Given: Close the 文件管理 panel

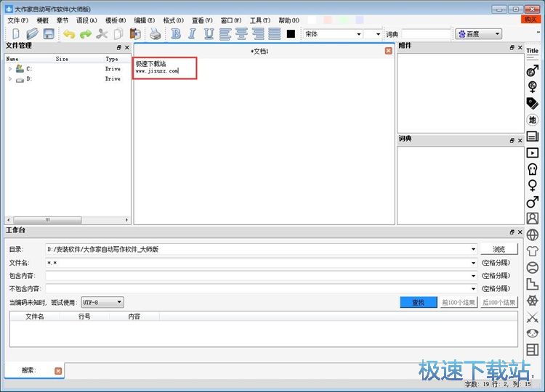Looking at the screenshot, I should 127,47.
